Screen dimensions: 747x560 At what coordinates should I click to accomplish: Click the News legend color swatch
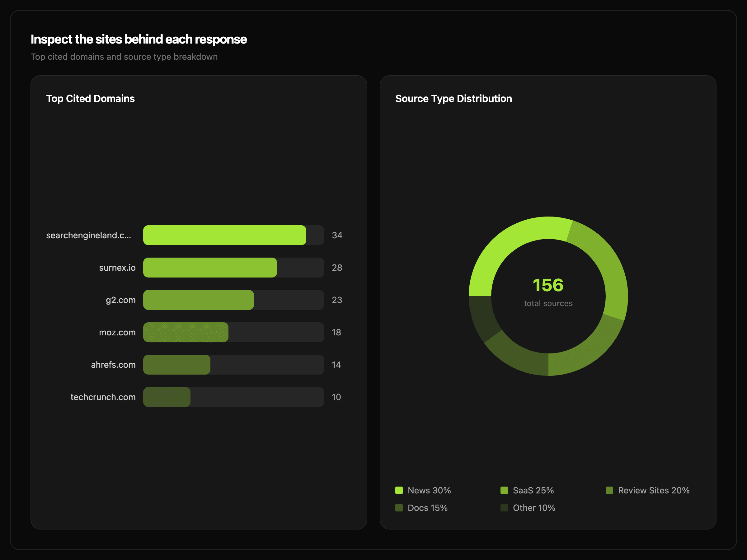(x=399, y=490)
